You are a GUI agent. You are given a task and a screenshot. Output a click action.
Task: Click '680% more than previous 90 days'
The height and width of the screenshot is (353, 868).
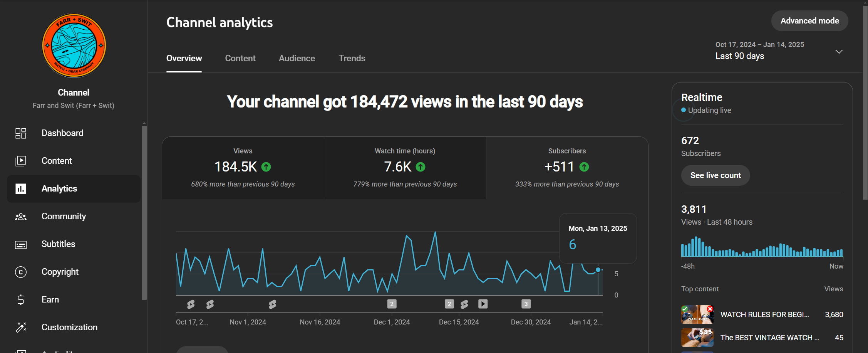243,184
